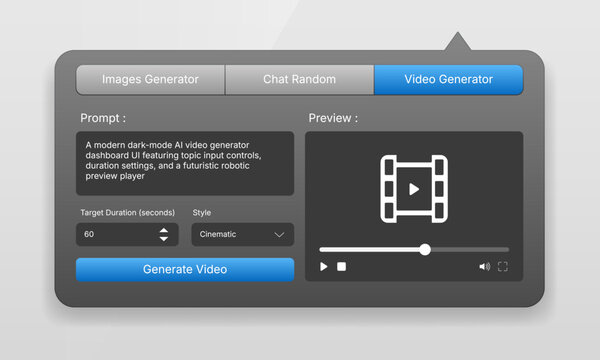The image size is (600, 360).
Task: Decrease duration with the down stepper arrow
Action: 164,239
